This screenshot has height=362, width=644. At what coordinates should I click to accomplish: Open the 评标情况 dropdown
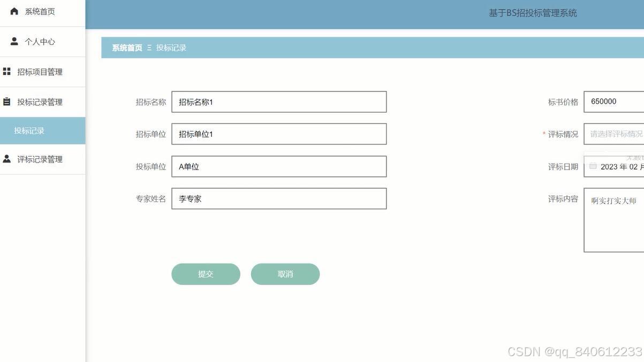613,134
